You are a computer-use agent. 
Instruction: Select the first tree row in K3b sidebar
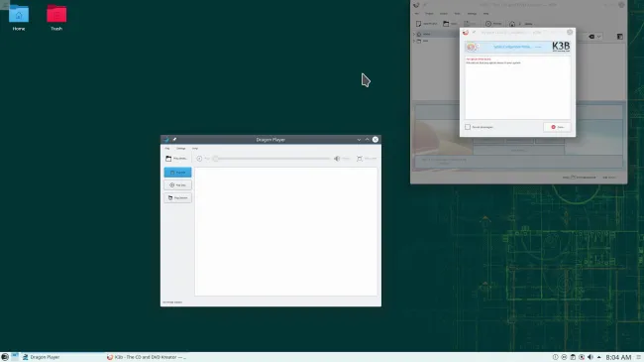pyautogui.click(x=436, y=34)
